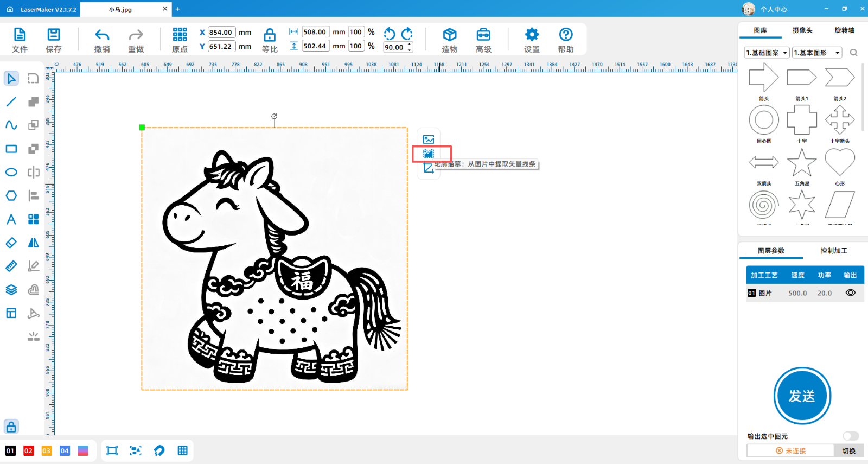Pick the red 02 layer color swatch
The height and width of the screenshot is (464, 868).
click(x=28, y=451)
